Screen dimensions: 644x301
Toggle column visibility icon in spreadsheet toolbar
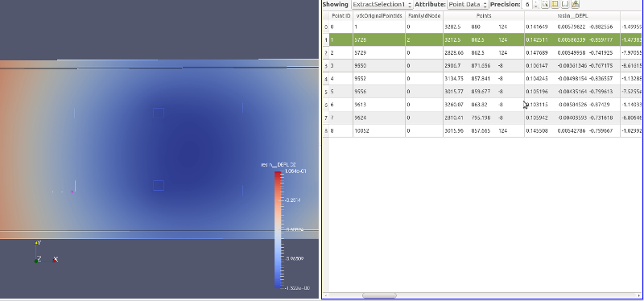(555, 4)
